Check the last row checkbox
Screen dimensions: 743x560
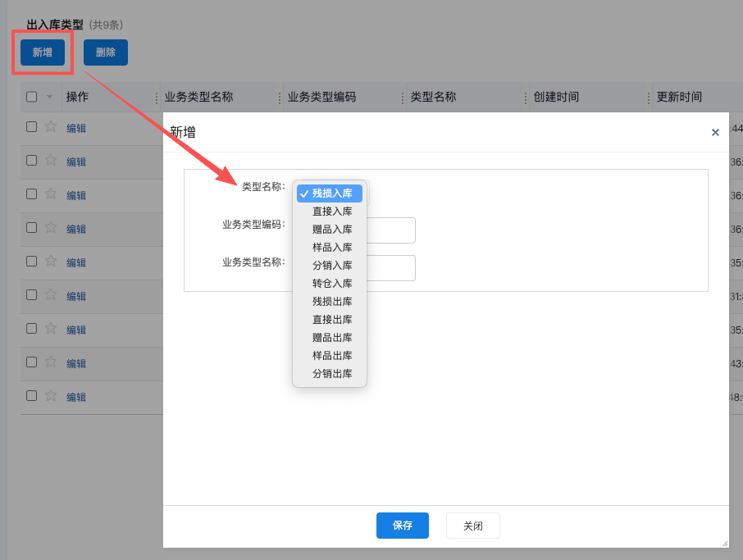point(32,395)
